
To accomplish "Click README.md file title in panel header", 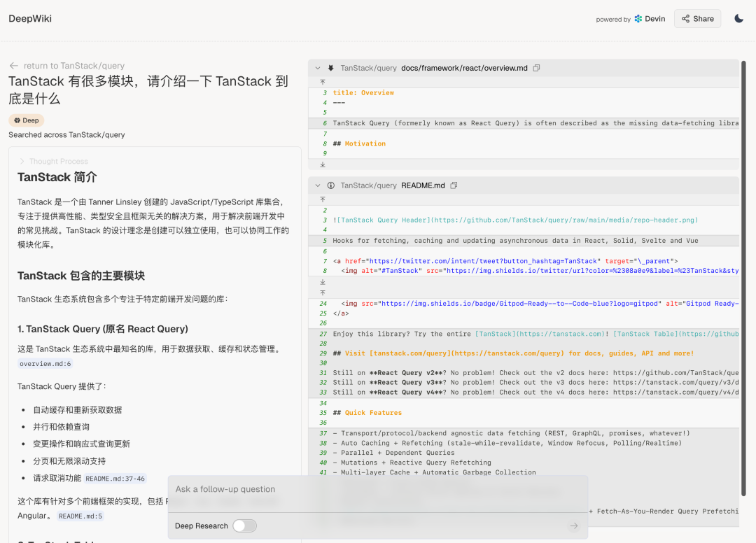I will pyautogui.click(x=423, y=185).
